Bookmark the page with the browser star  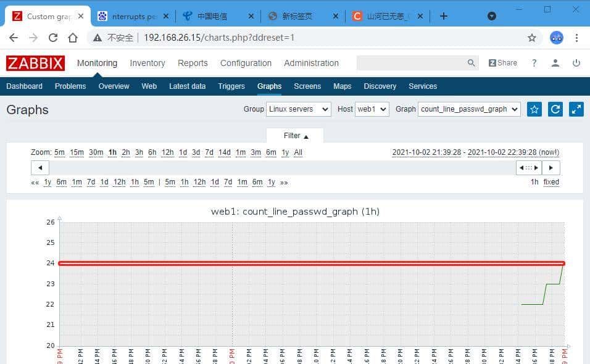pyautogui.click(x=532, y=37)
